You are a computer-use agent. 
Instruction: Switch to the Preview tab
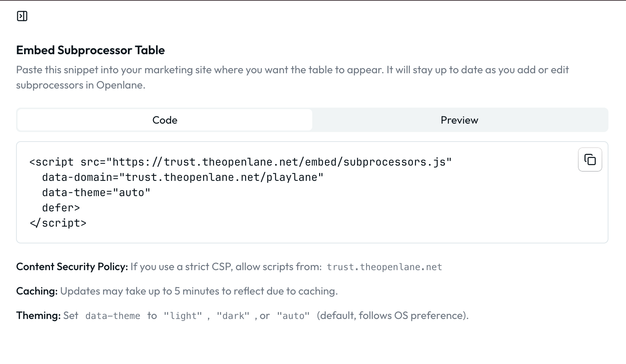459,120
